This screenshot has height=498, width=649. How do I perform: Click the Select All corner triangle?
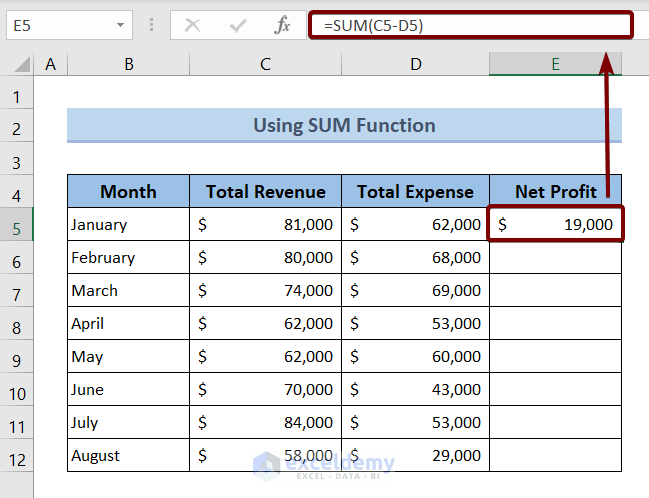pos(22,66)
